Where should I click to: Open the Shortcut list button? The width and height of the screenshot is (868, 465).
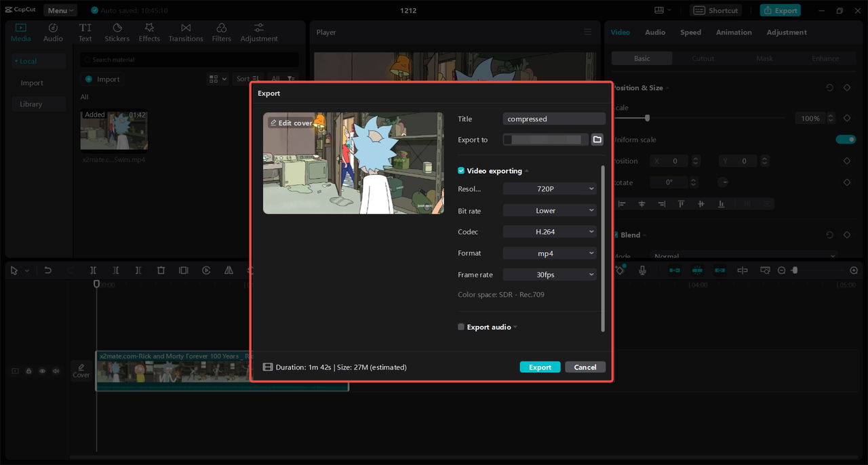click(x=716, y=10)
